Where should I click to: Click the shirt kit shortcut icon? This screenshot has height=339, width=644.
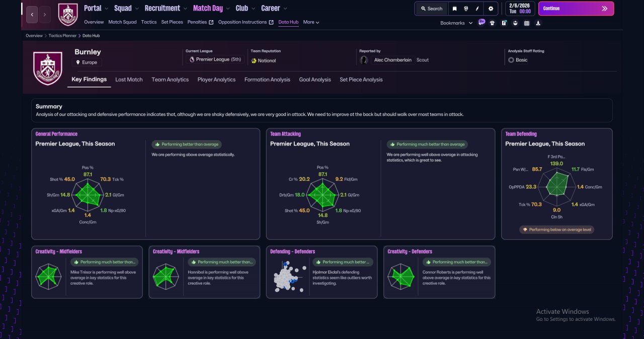pos(492,23)
